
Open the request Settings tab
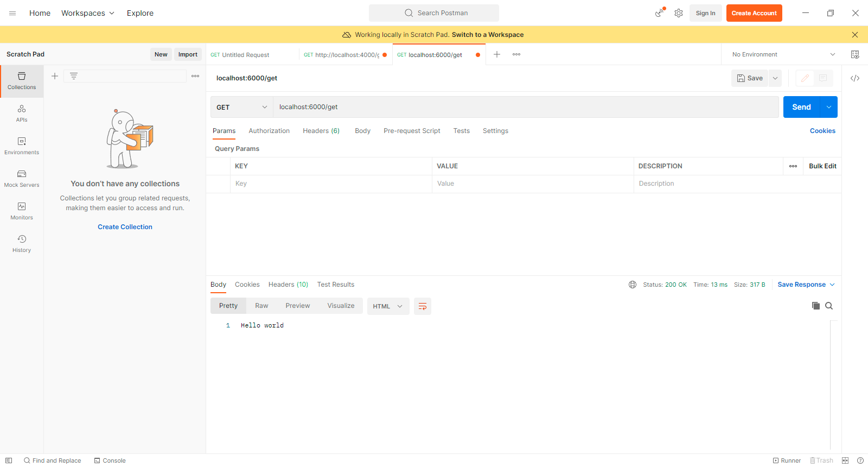coord(495,131)
